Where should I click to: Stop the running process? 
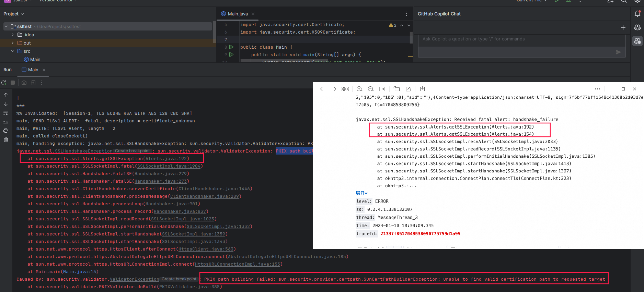[x=13, y=83]
